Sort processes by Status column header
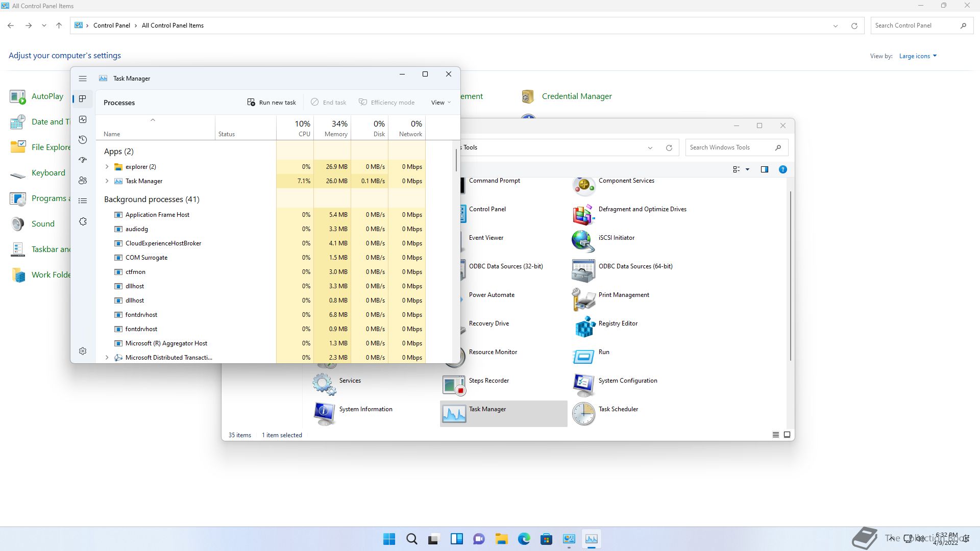The image size is (980, 551). (x=246, y=128)
